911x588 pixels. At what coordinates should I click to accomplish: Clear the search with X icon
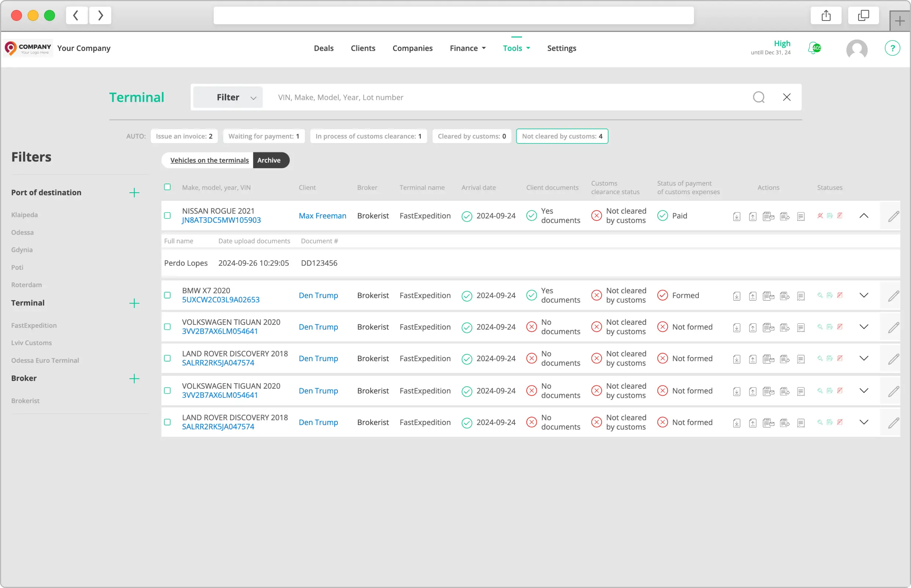[787, 97]
